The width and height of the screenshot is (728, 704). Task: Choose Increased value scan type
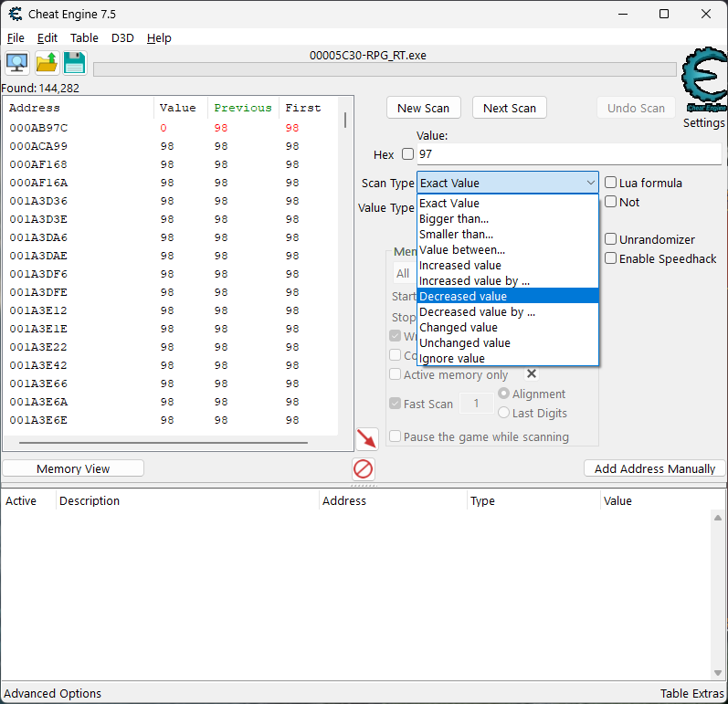508,266
